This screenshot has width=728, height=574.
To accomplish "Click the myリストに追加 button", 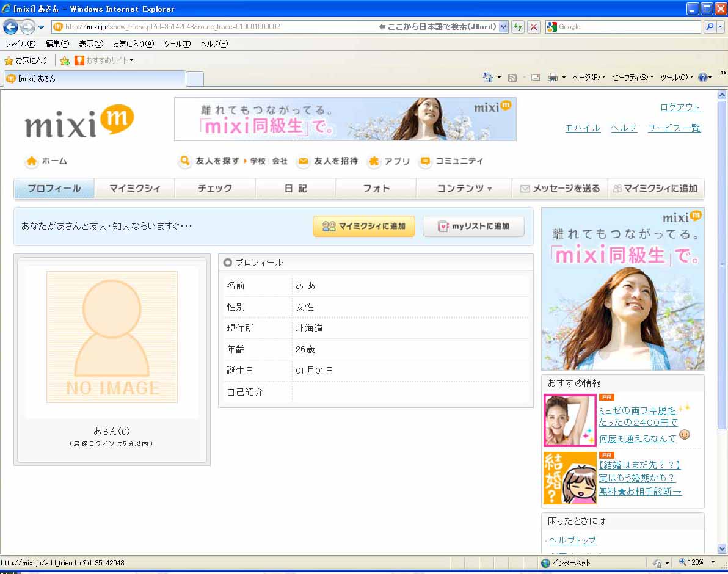I will click(473, 227).
